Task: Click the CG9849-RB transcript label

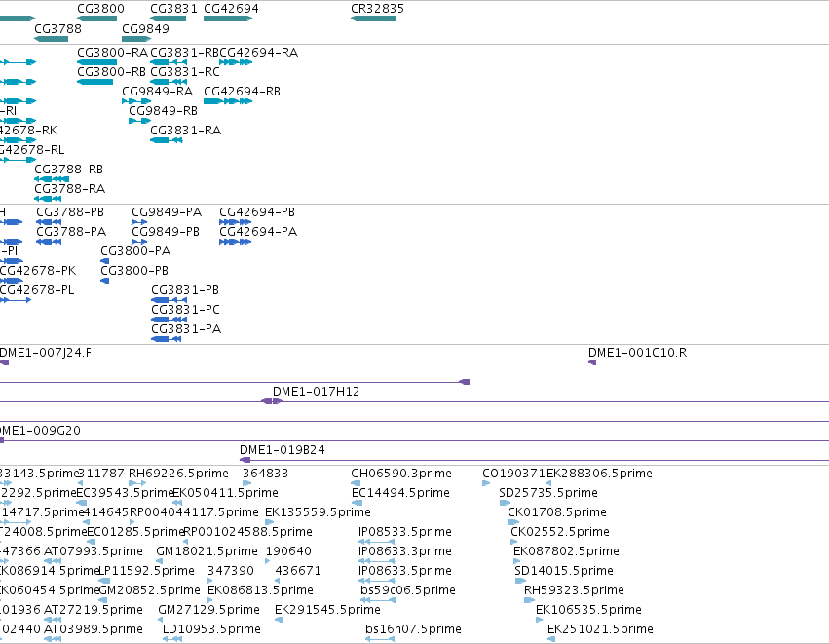Action: pos(164,111)
